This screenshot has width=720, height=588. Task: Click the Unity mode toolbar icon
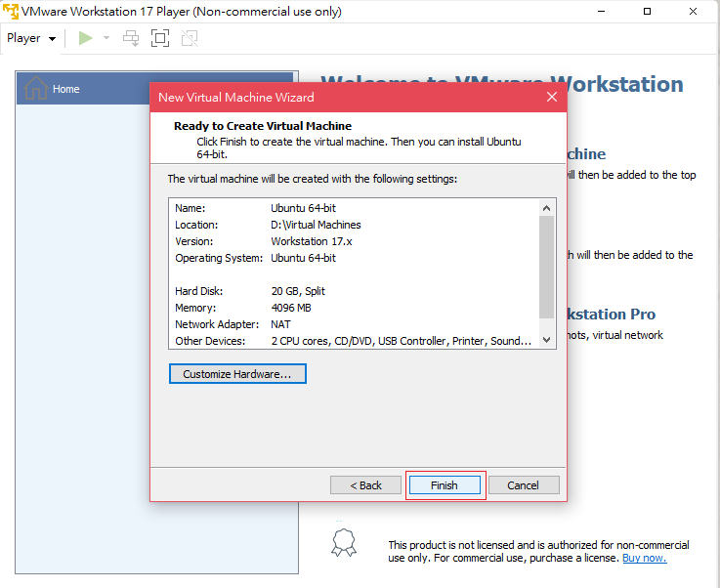(190, 38)
